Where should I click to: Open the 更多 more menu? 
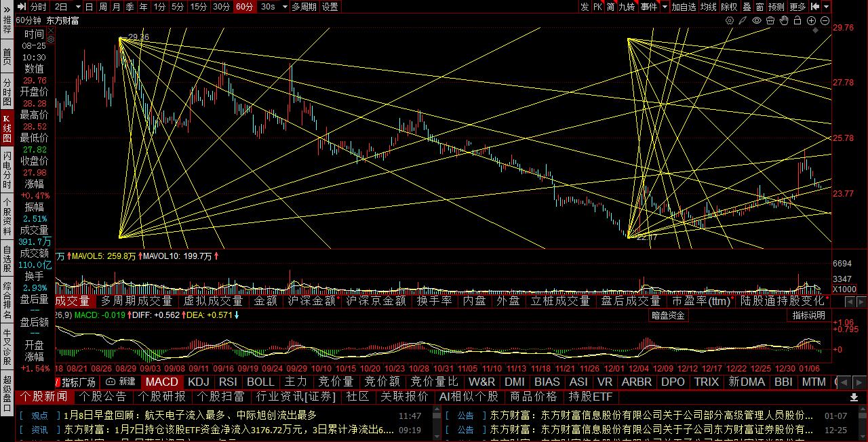798,7
